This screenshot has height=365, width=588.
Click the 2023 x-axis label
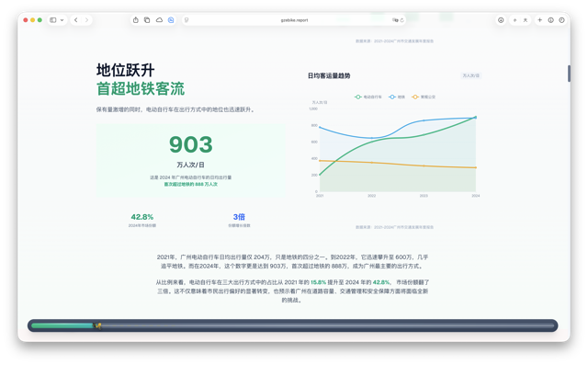tap(424, 196)
